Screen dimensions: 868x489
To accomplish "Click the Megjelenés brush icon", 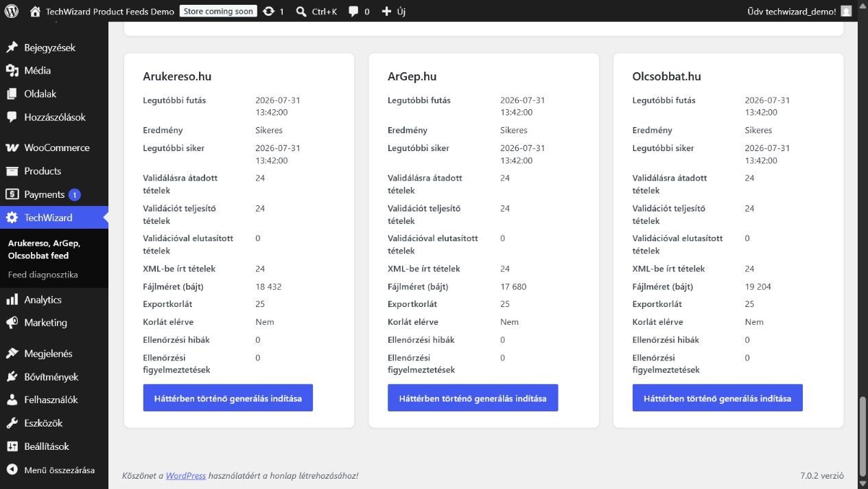I will [12, 353].
